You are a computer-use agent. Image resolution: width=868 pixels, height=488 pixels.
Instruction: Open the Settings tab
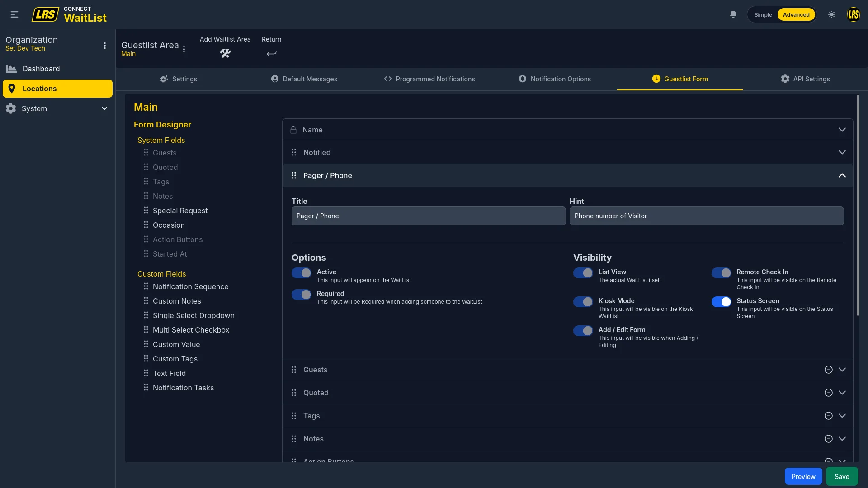179,79
